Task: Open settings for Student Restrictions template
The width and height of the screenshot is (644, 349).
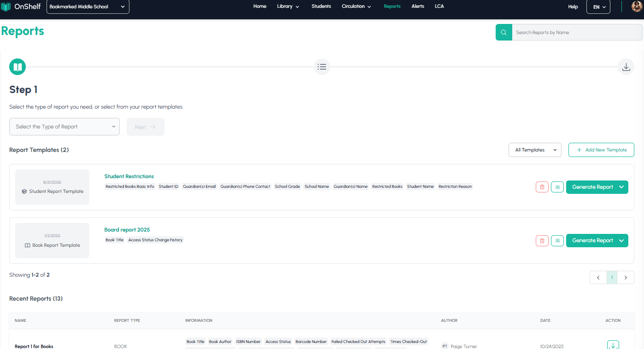Action: (x=557, y=187)
